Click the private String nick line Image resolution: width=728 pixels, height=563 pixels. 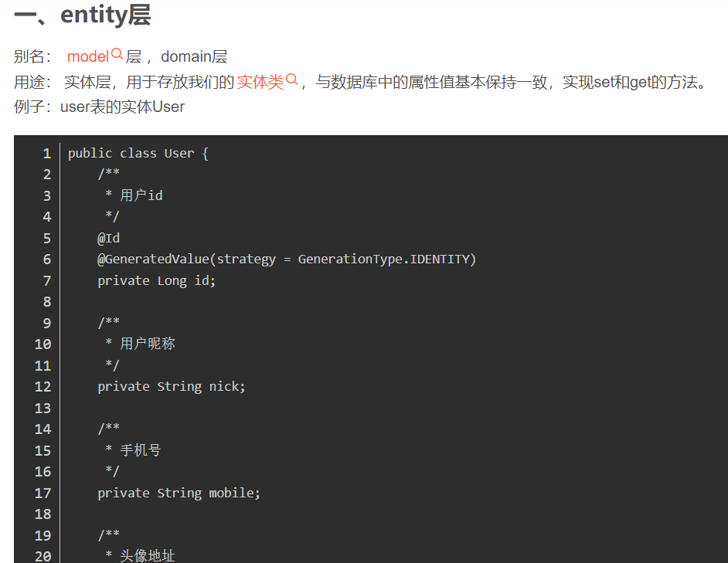[172, 386]
